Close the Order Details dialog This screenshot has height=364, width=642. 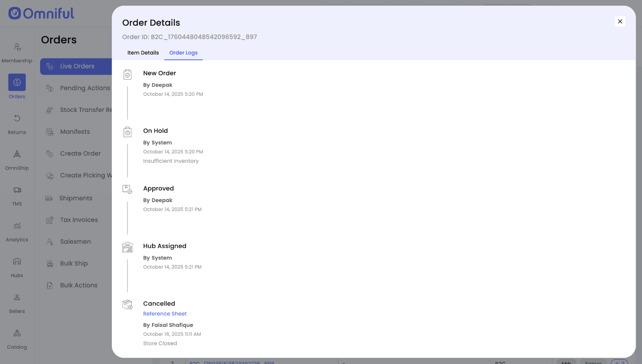[620, 22]
